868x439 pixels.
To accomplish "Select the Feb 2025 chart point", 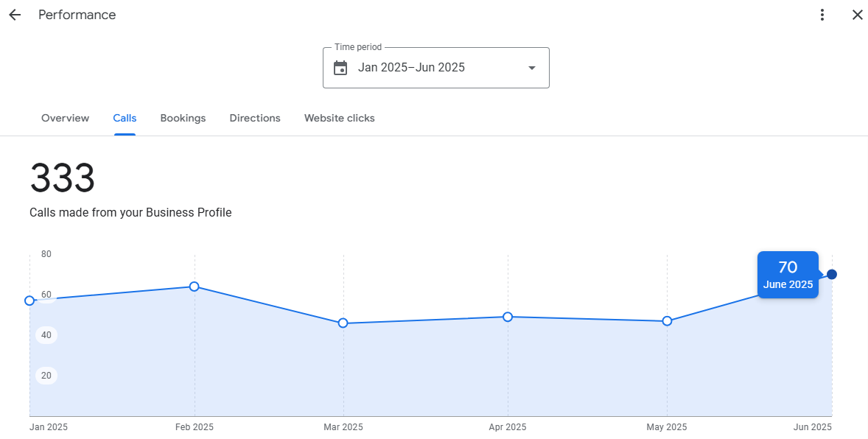I will [x=195, y=287].
